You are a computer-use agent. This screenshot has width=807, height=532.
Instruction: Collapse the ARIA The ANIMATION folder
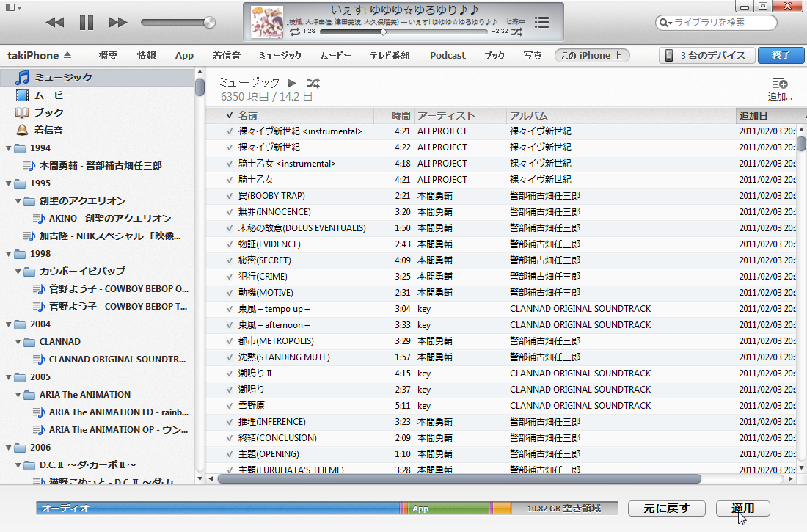18,395
